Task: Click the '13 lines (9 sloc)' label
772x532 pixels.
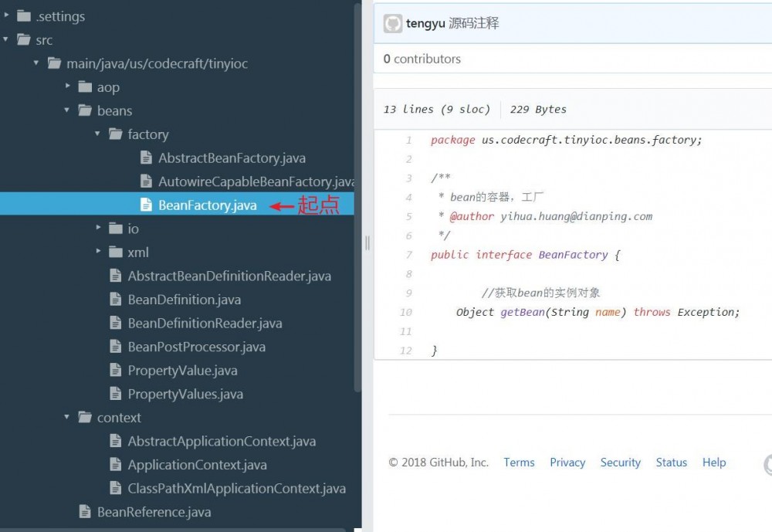Action: point(437,109)
